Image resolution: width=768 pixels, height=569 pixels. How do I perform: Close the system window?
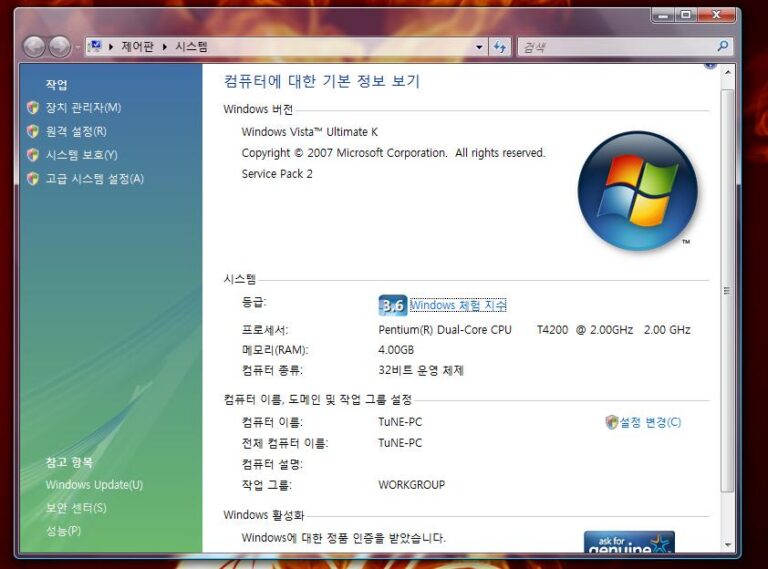coord(717,15)
